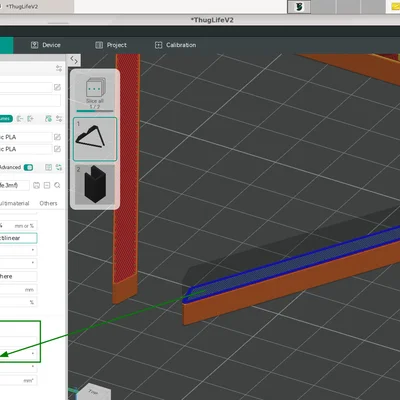400x400 pixels.
Task: Search process settings with magnifier icon
Action: tap(57, 185)
